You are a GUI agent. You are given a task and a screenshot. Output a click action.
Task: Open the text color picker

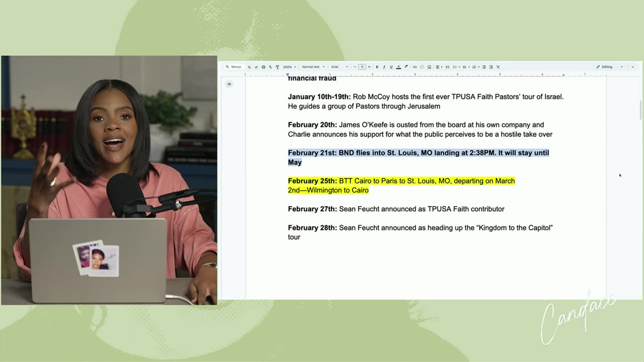tap(398, 67)
